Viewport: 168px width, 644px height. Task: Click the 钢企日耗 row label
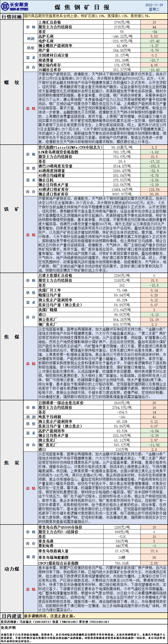click(46, 180)
